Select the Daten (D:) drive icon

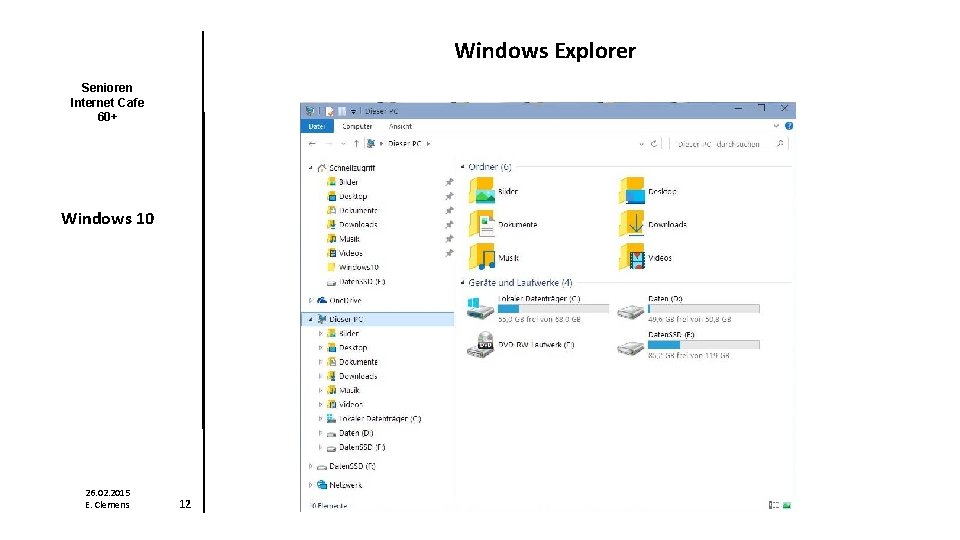tap(631, 312)
